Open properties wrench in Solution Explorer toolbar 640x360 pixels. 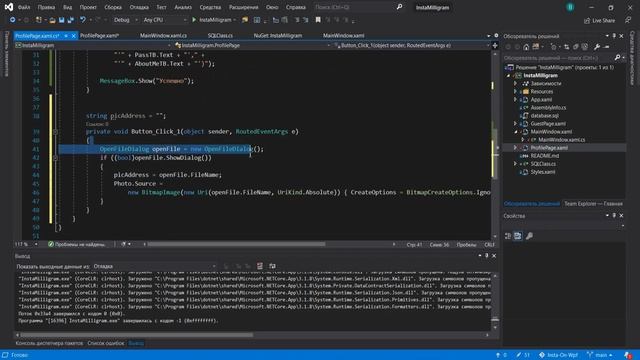pyautogui.click(x=597, y=47)
